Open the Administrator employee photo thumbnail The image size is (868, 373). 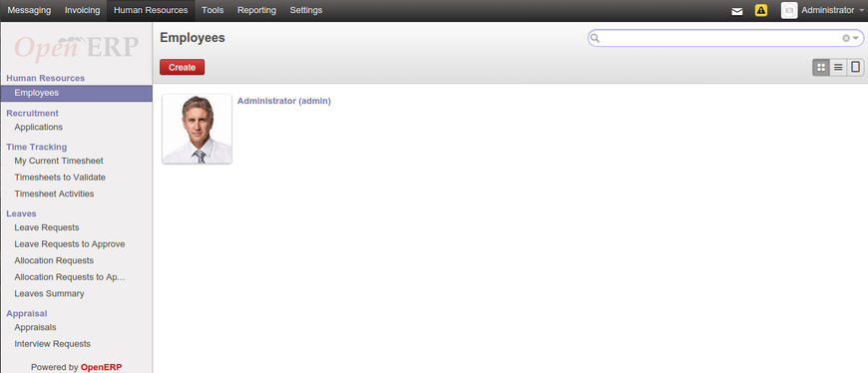(198, 129)
